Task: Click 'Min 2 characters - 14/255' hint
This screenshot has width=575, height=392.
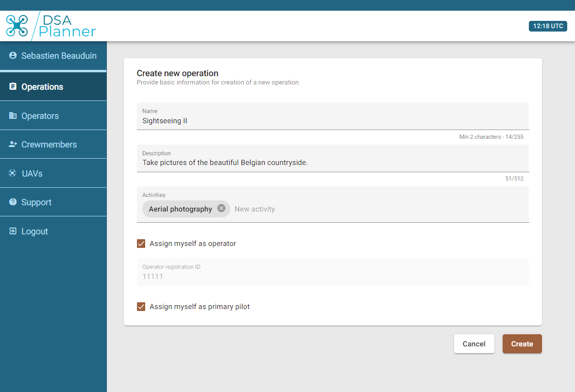Action: 491,137
